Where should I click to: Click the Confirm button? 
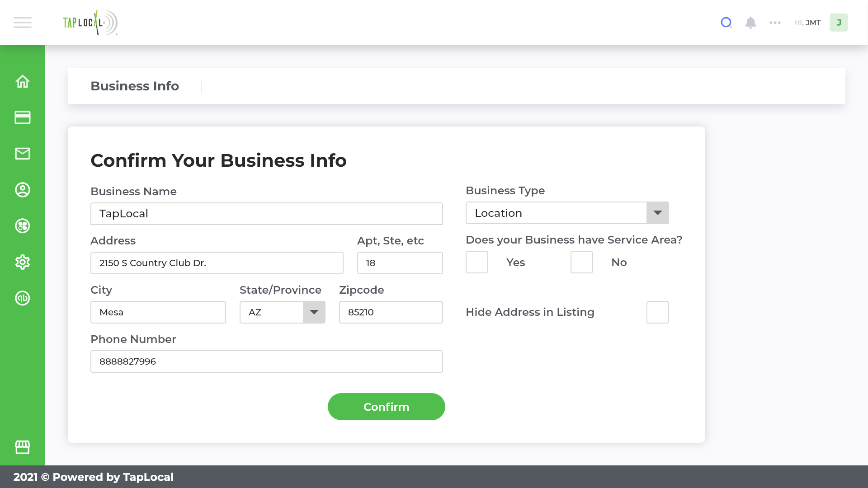click(387, 407)
